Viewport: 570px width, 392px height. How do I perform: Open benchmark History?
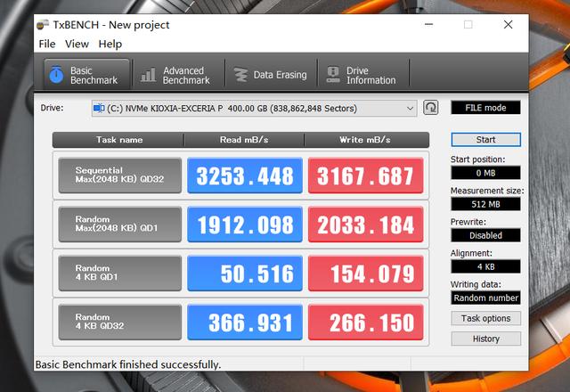(485, 339)
